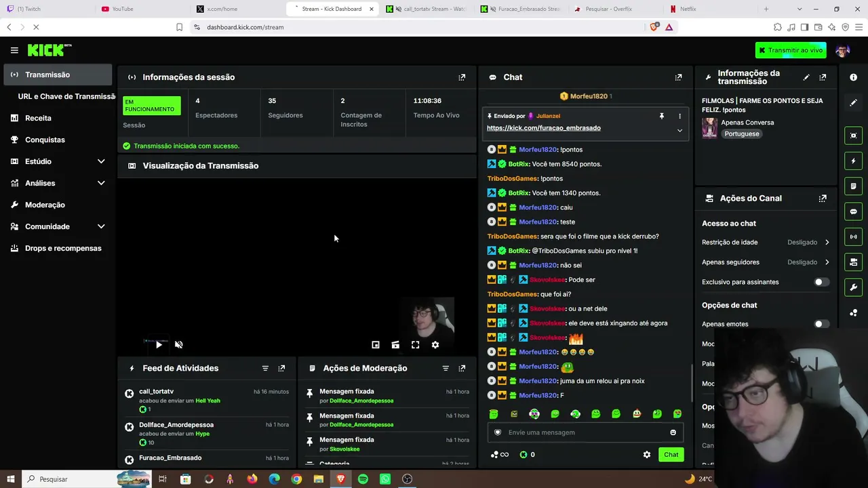
Task: Toggle Exclusivo para assinantes switch
Action: pyautogui.click(x=821, y=282)
